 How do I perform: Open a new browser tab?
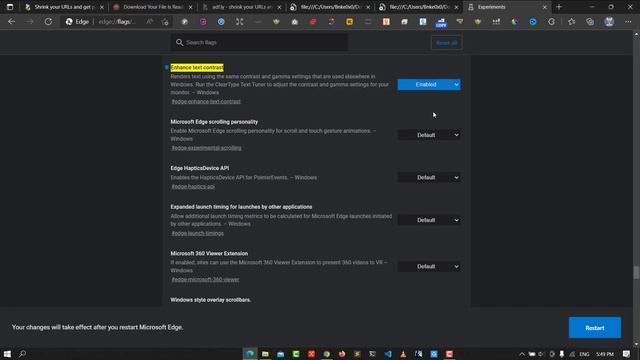(559, 7)
